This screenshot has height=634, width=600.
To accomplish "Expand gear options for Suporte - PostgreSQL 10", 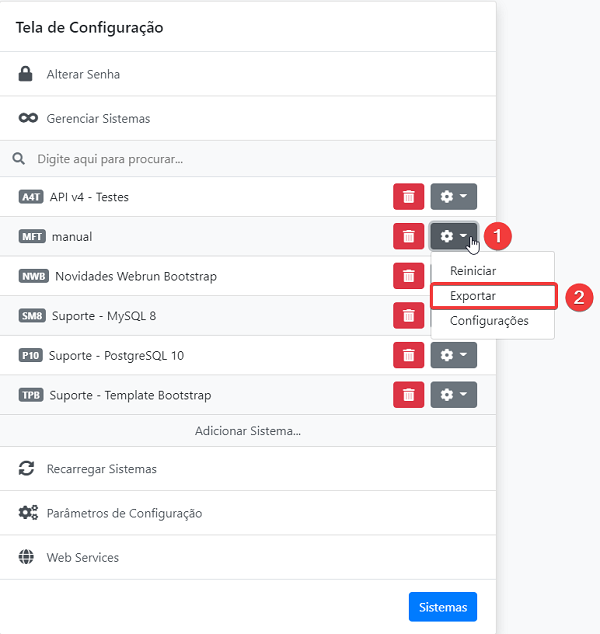I will 454,355.
